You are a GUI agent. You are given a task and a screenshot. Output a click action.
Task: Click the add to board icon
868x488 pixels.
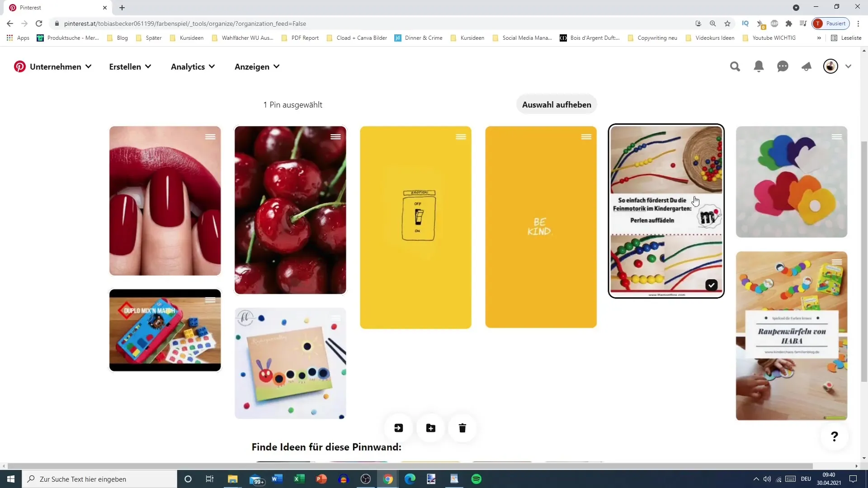tap(430, 428)
